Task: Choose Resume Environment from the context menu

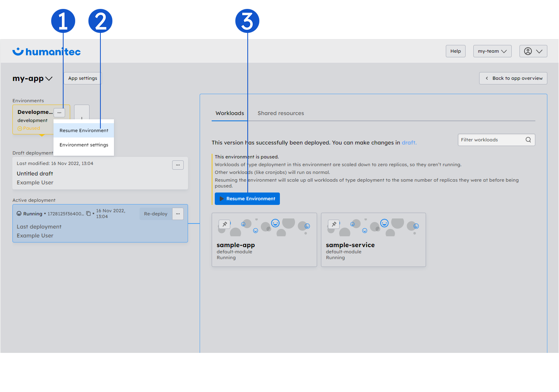Action: click(x=84, y=131)
